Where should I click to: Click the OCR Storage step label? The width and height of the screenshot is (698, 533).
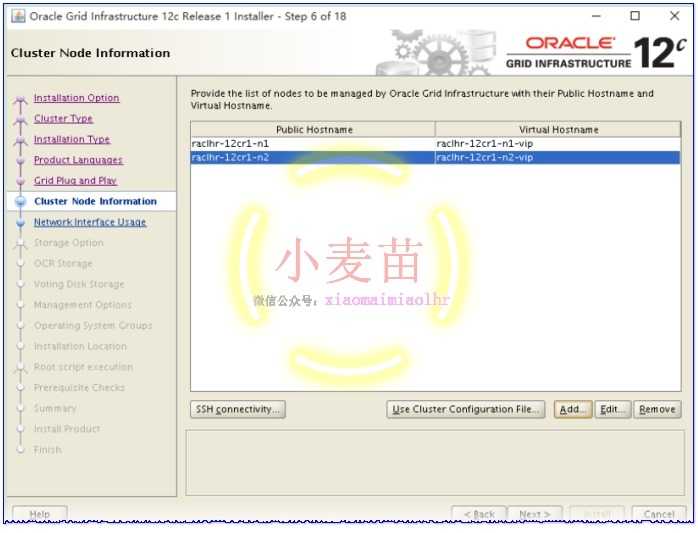63,263
